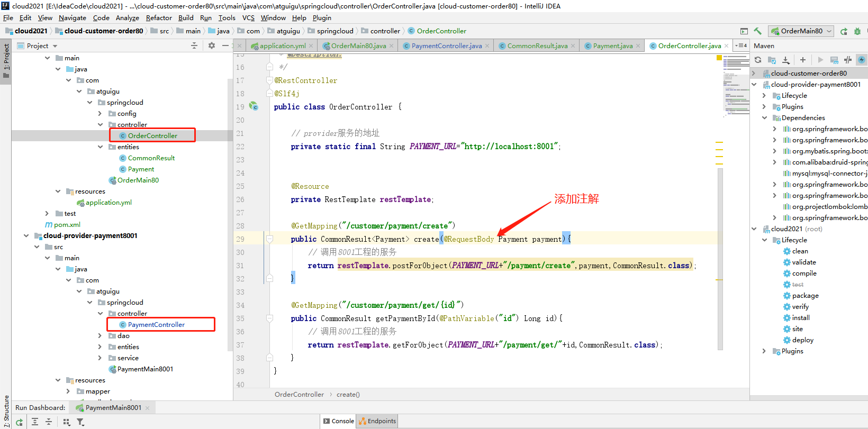Open Run Dashboard group-by options

(x=66, y=422)
